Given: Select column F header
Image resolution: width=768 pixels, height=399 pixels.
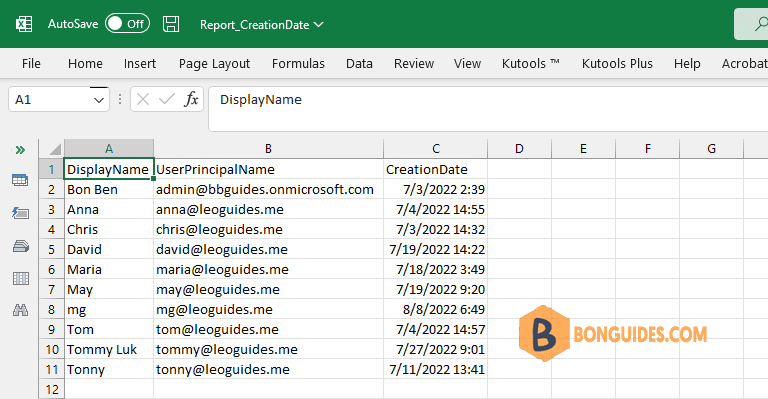Looking at the screenshot, I should click(648, 149).
